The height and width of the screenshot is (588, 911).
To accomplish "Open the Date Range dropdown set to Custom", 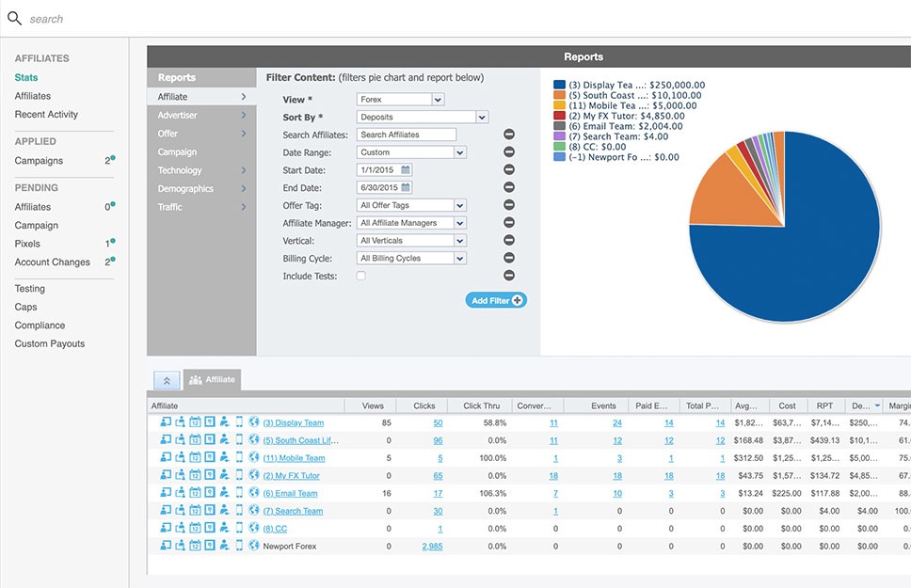I will [410, 151].
